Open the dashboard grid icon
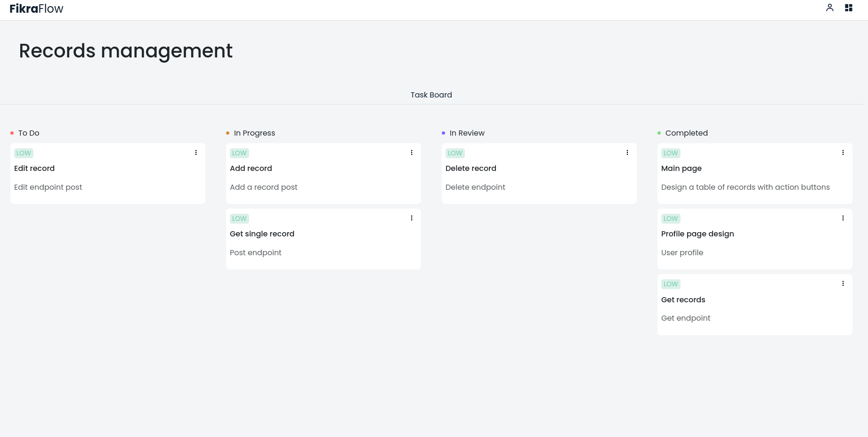Image resolution: width=868 pixels, height=437 pixels. pos(848,8)
